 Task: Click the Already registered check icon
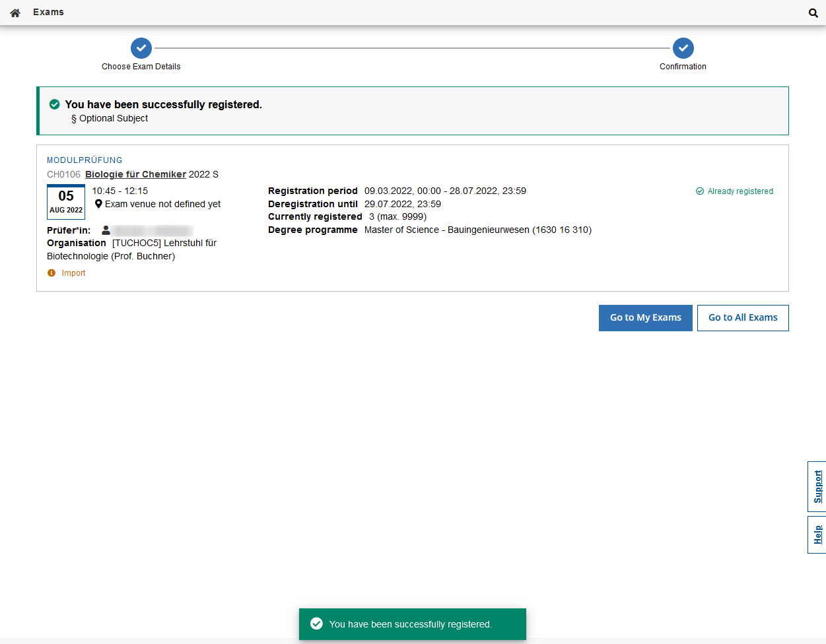tap(700, 191)
